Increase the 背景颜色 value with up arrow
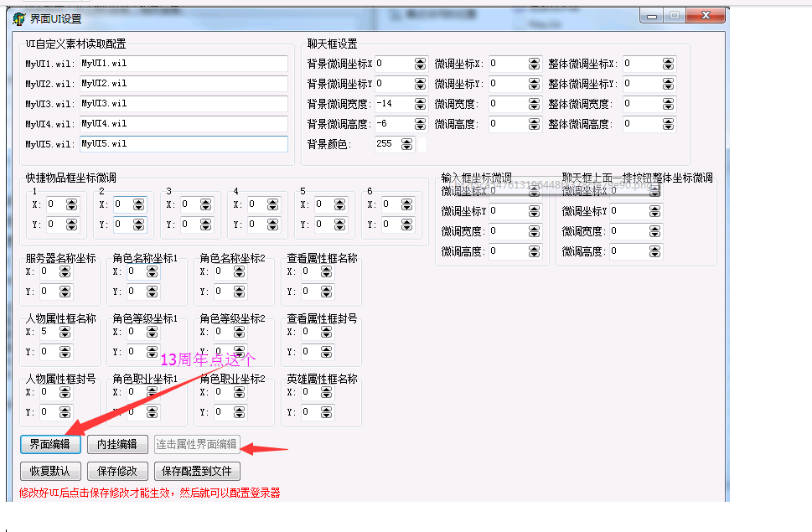 pyautogui.click(x=406, y=141)
